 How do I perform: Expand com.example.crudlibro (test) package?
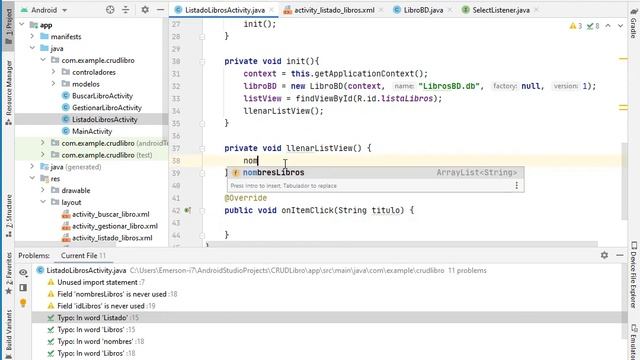tap(43, 155)
